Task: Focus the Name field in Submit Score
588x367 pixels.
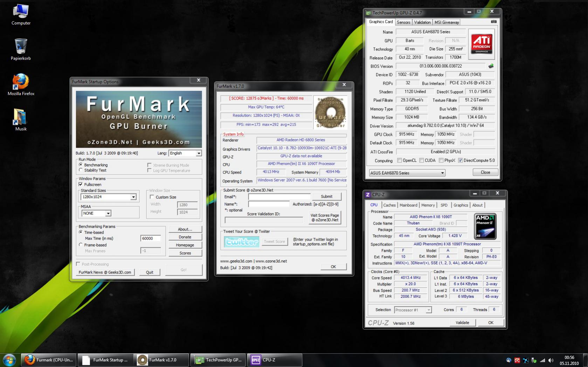Action: (269, 204)
